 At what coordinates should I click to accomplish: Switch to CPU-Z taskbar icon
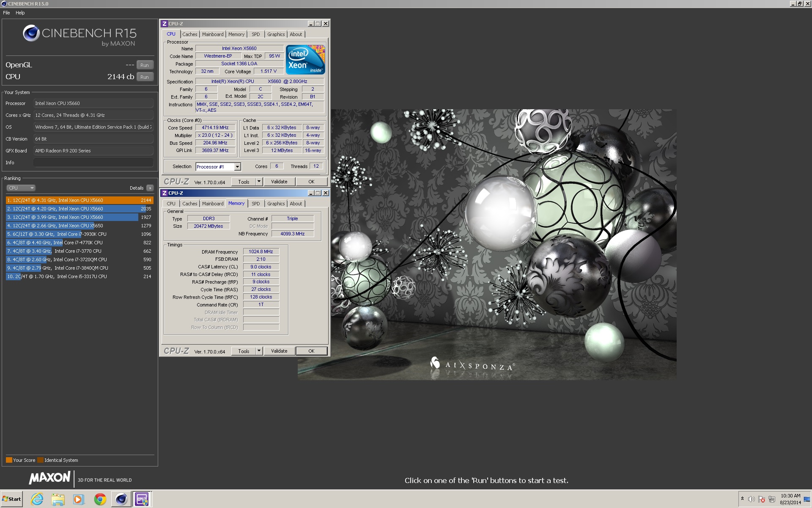tap(142, 499)
